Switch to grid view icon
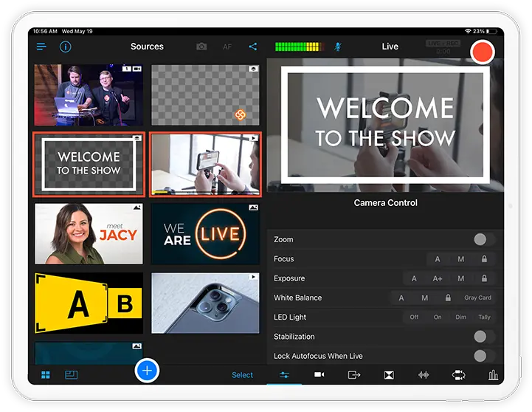 click(x=46, y=374)
